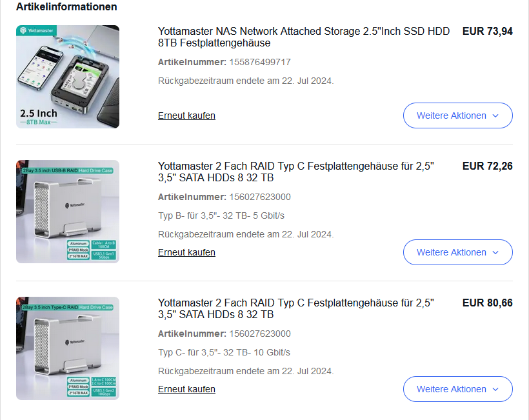The image size is (529, 420).
Task: Open the RAID enclosure title priced EUR 80,66
Action: [296, 308]
